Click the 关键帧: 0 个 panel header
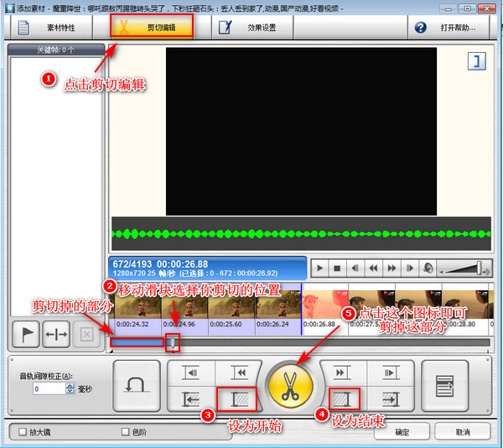 [56, 49]
